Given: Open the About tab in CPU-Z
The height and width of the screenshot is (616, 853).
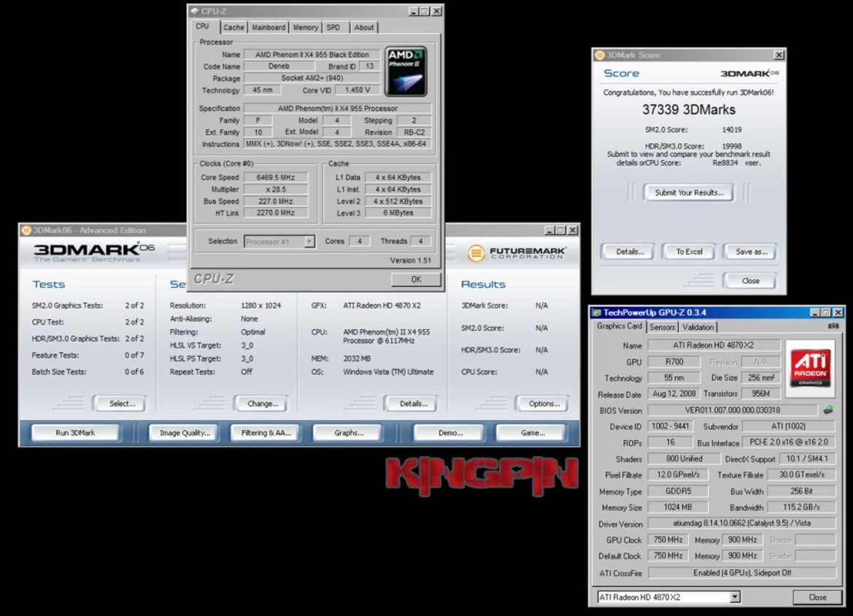Looking at the screenshot, I should tap(364, 27).
